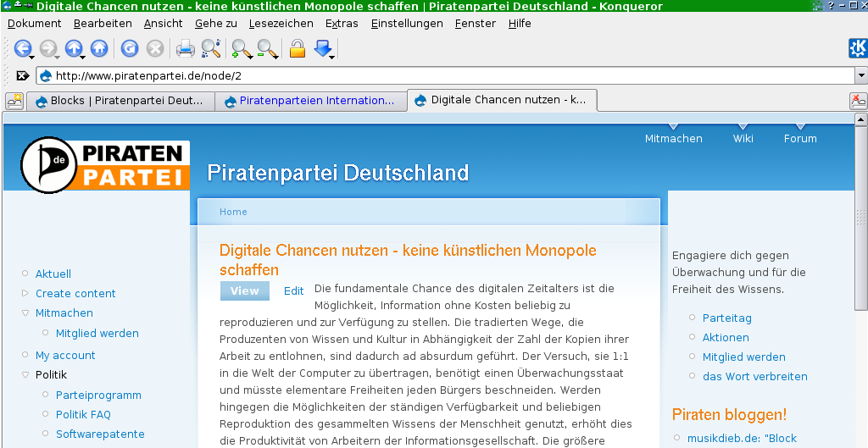Open the Home page icon in the toolbar
Image resolution: width=868 pixels, height=448 pixels.
[99, 49]
